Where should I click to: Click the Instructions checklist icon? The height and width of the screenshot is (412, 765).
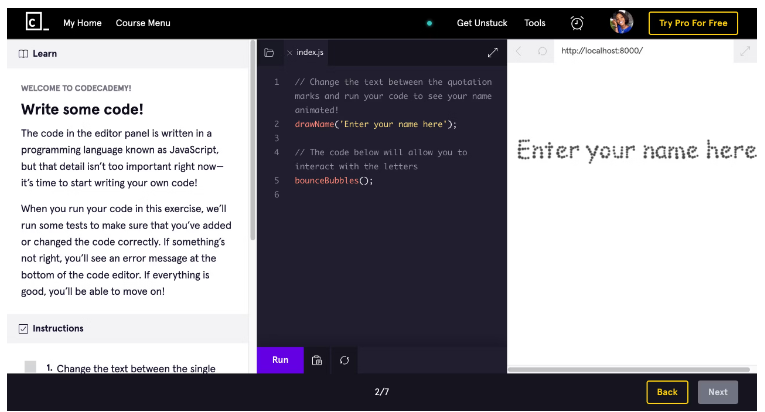coord(23,329)
